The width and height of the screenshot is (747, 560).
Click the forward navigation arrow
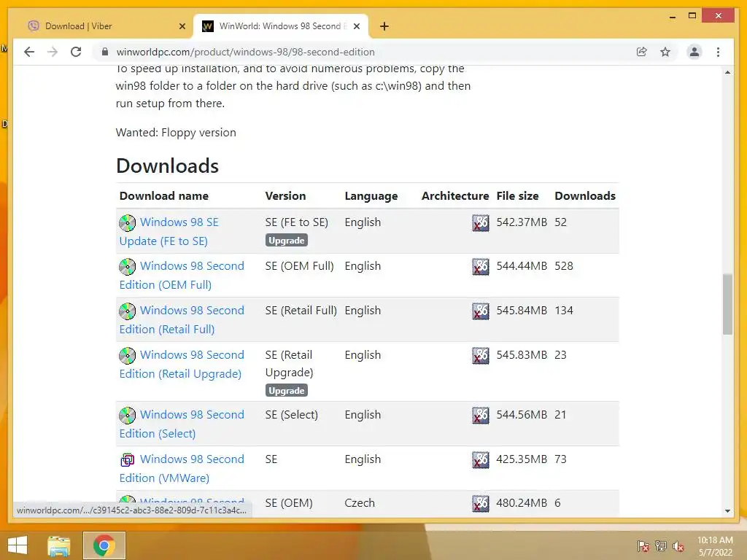(53, 52)
